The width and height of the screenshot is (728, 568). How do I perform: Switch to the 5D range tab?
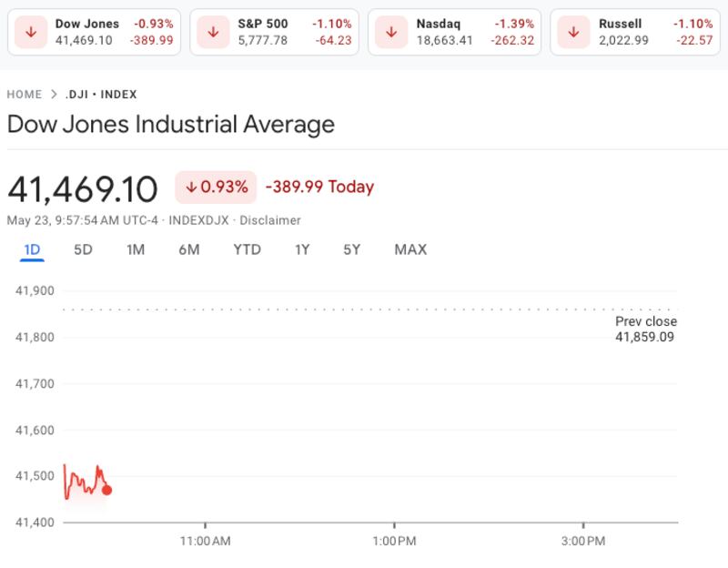[83, 249]
